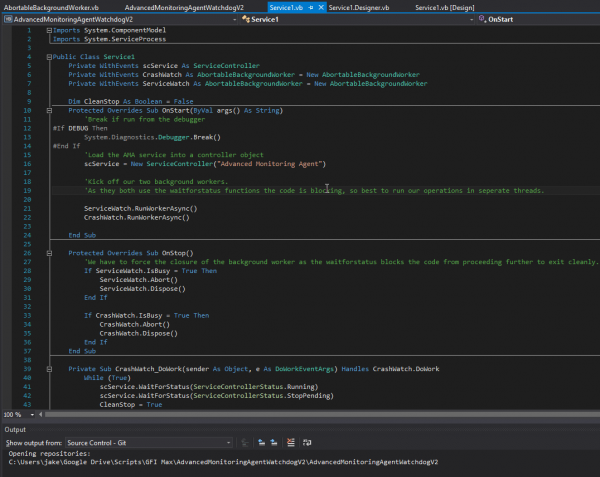Switch to Service1.Designer.vb tab
This screenshot has width=600, height=477.
360,7
